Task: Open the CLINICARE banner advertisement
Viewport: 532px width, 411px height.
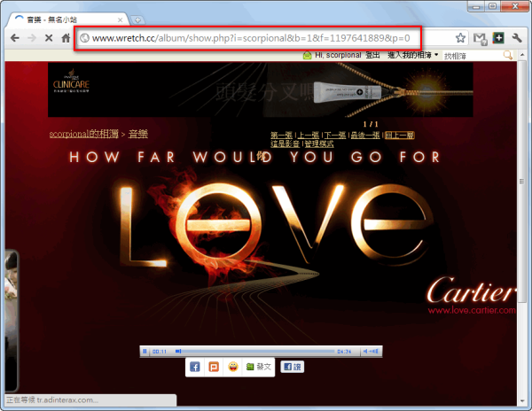Action: coord(260,89)
